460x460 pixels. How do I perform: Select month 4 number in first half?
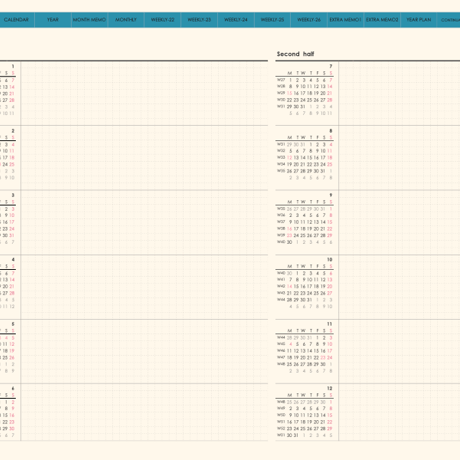coord(13,259)
